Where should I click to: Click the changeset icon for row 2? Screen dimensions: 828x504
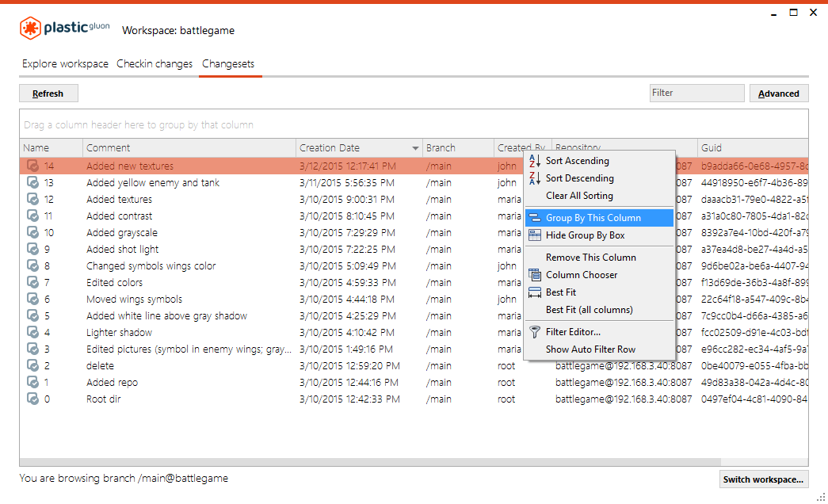32,365
